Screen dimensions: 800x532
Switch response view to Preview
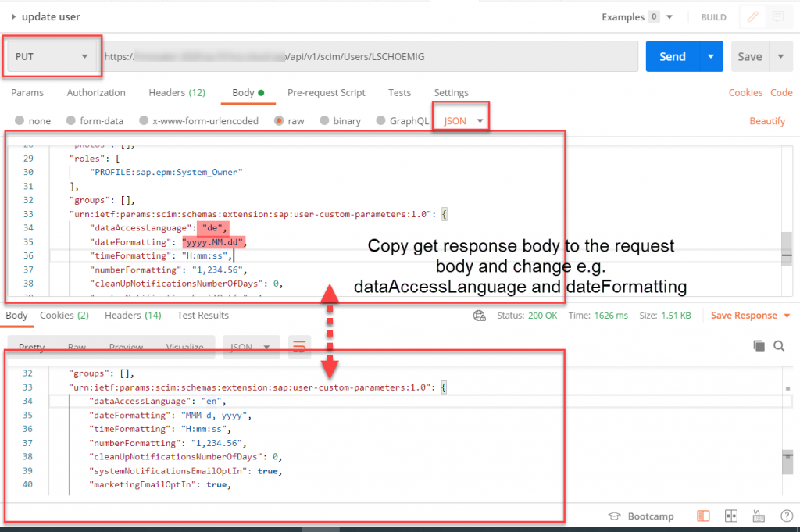click(x=126, y=347)
